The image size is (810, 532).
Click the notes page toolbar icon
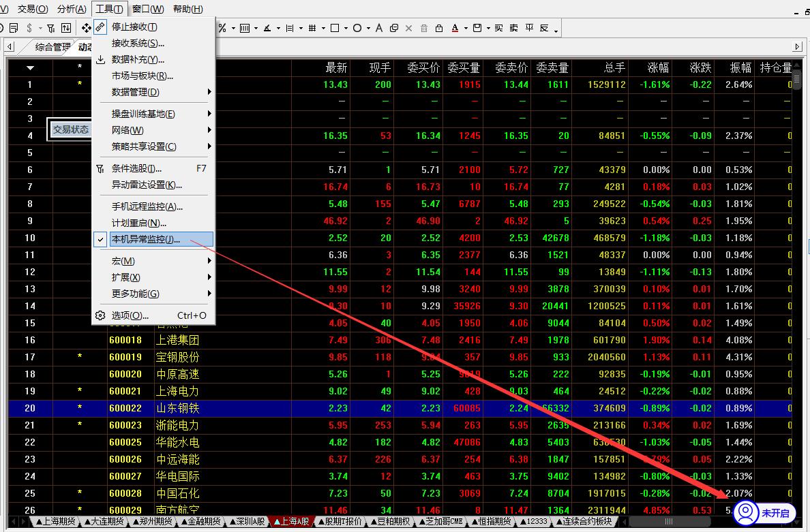[x=14, y=28]
